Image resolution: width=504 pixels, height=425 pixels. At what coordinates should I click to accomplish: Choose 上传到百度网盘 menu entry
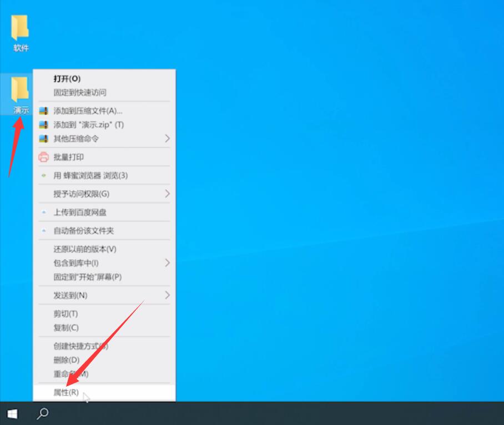point(104,213)
